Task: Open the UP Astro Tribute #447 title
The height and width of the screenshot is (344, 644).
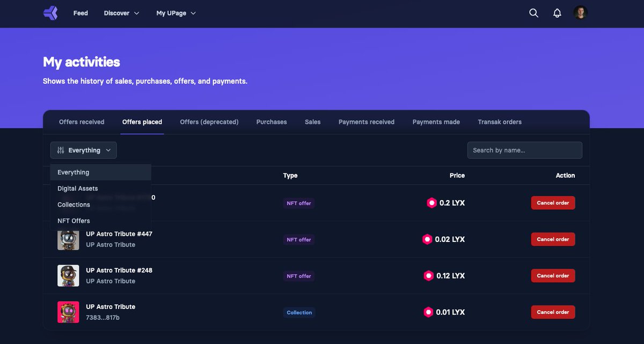Action: 119,234
